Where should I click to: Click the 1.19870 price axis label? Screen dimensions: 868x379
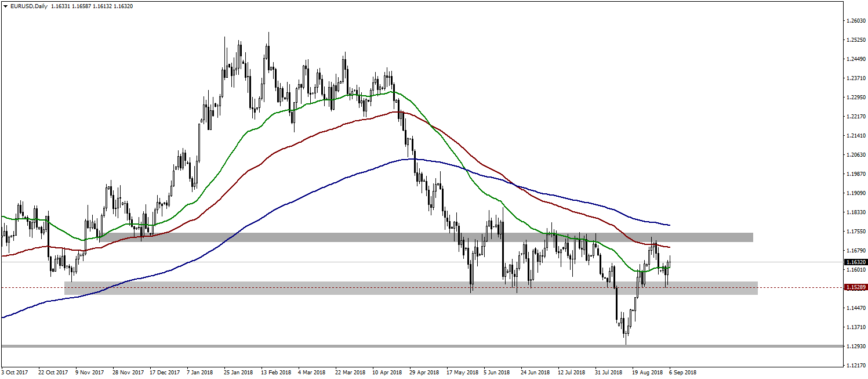(856, 174)
